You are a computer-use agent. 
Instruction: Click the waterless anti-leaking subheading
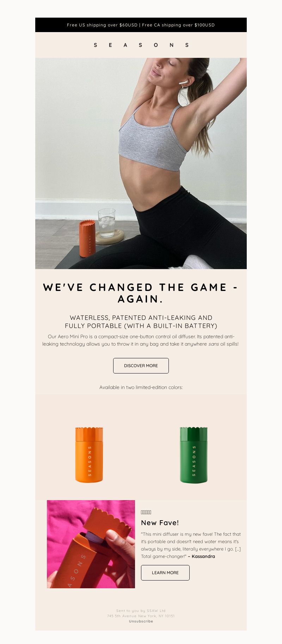(141, 322)
